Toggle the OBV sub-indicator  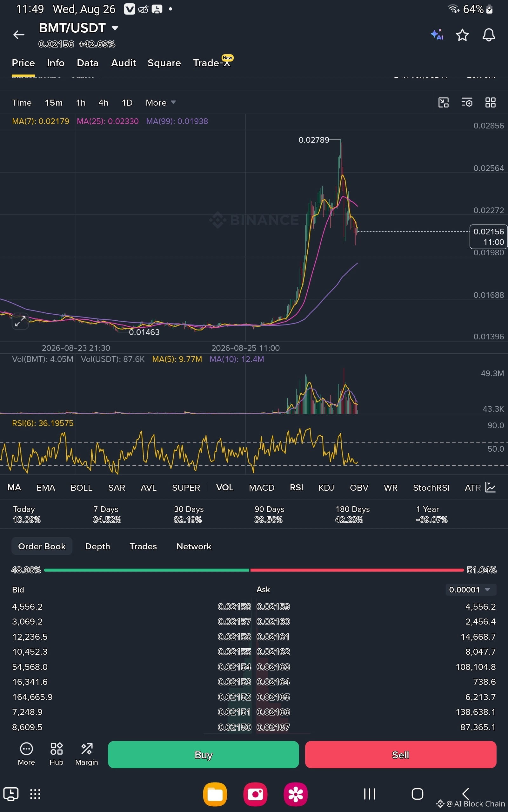[x=359, y=488]
